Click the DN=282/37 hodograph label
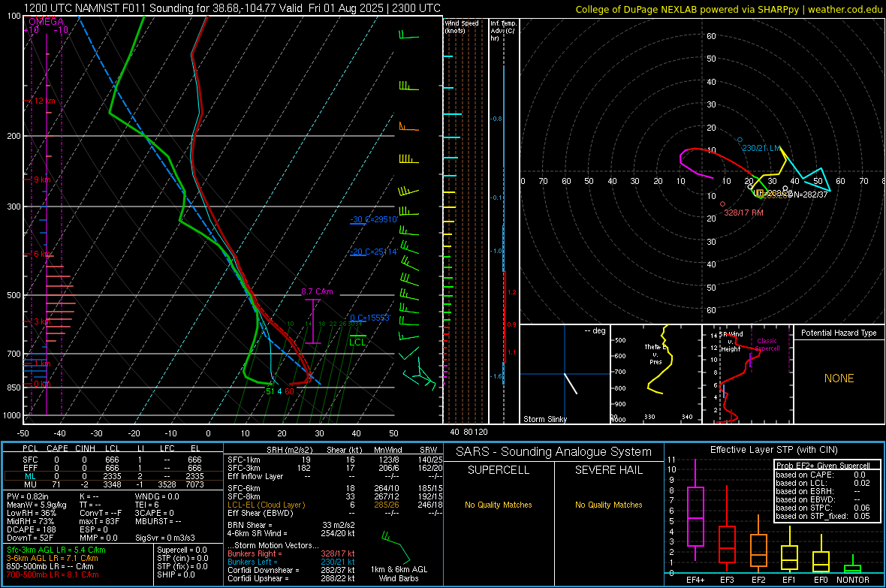The image size is (886, 588). coord(807,194)
